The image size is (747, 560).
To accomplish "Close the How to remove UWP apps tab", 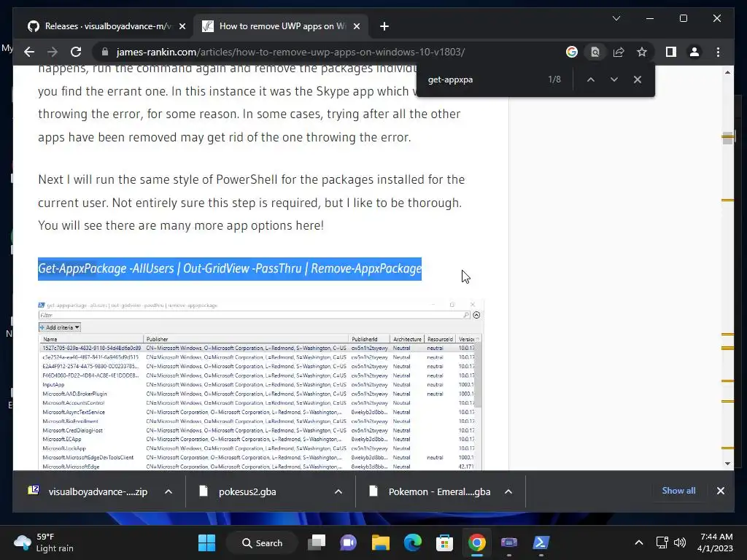I will click(356, 26).
